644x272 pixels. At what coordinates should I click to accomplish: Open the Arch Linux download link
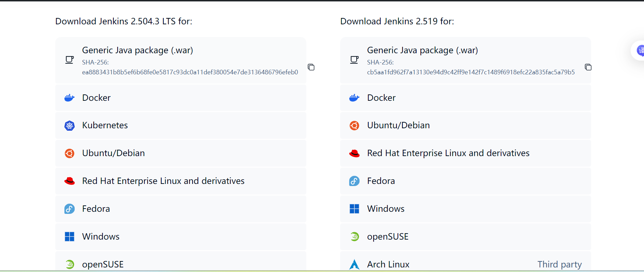[465, 261]
